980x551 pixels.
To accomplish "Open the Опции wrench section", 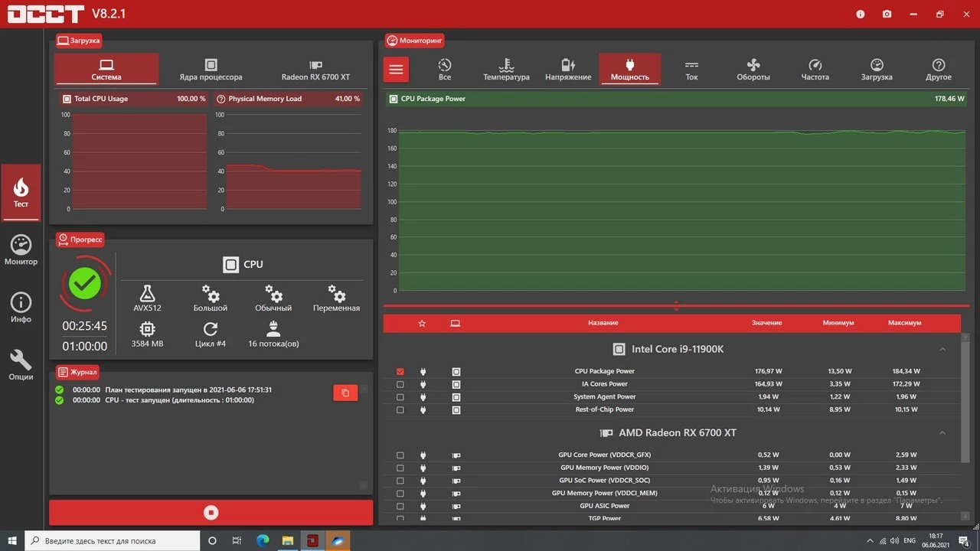I will pyautogui.click(x=21, y=365).
